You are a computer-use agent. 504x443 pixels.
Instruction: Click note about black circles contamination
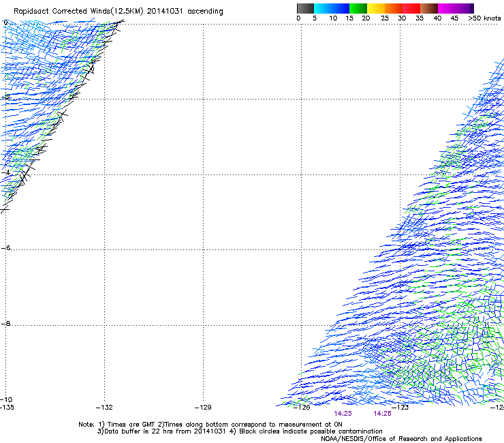coord(306,431)
